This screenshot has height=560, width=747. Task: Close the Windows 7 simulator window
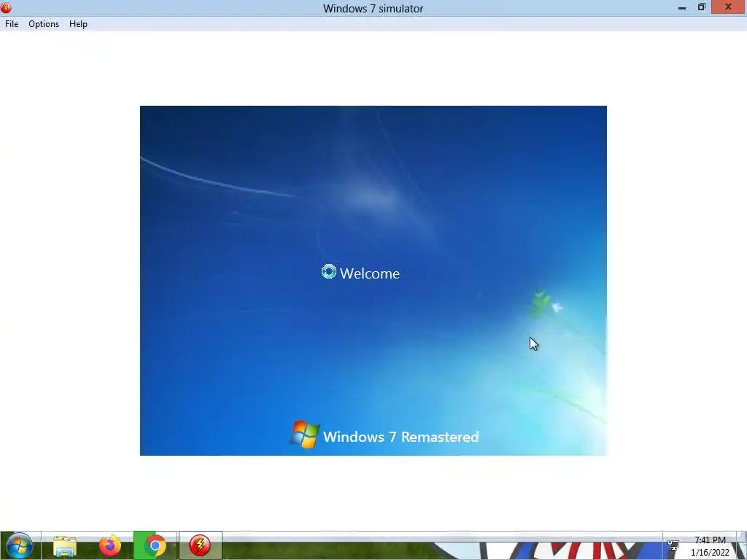[728, 7]
